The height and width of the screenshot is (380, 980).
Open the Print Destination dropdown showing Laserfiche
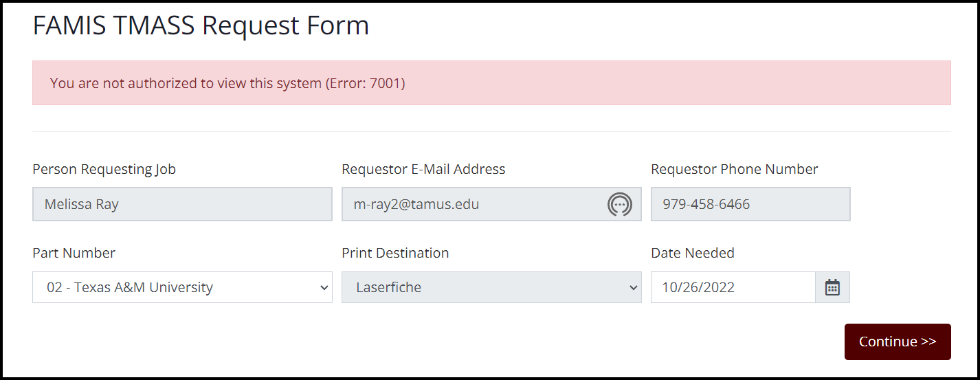coord(491,287)
